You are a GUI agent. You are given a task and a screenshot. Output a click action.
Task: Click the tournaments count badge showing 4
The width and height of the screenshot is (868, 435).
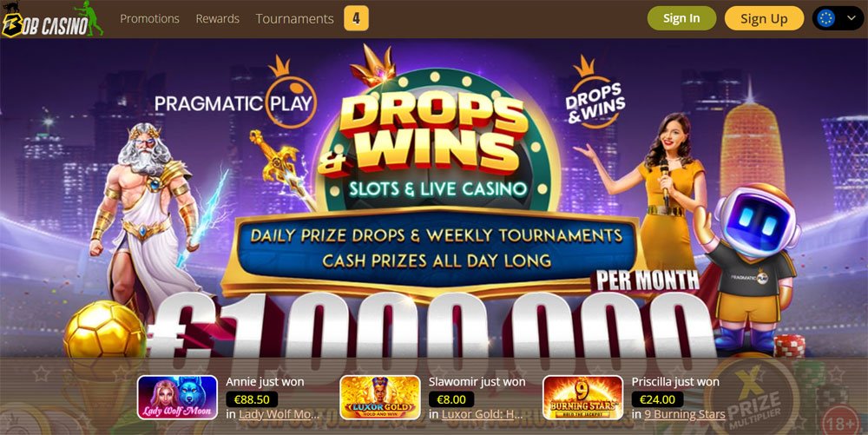pos(356,19)
